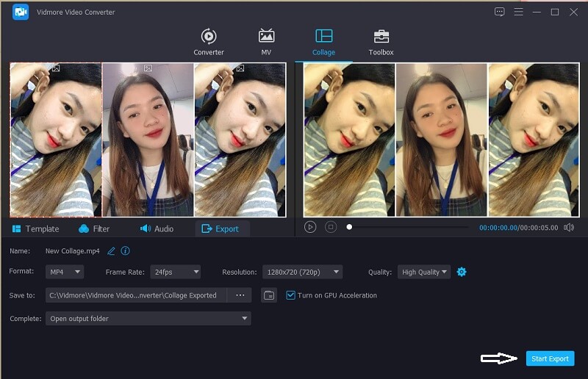Image resolution: width=588 pixels, height=379 pixels.
Task: Click the pencil icon to rename file
Action: click(112, 250)
